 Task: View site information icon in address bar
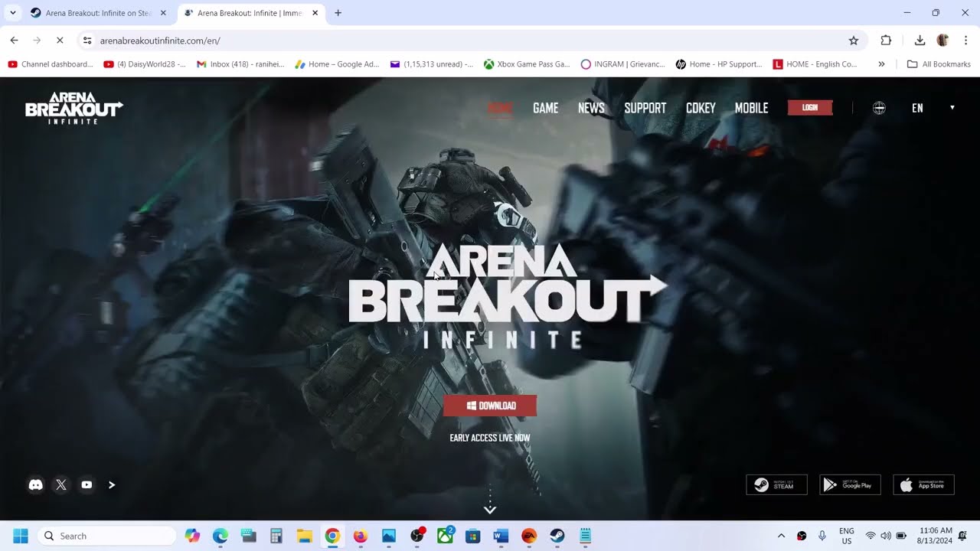pos(87,41)
